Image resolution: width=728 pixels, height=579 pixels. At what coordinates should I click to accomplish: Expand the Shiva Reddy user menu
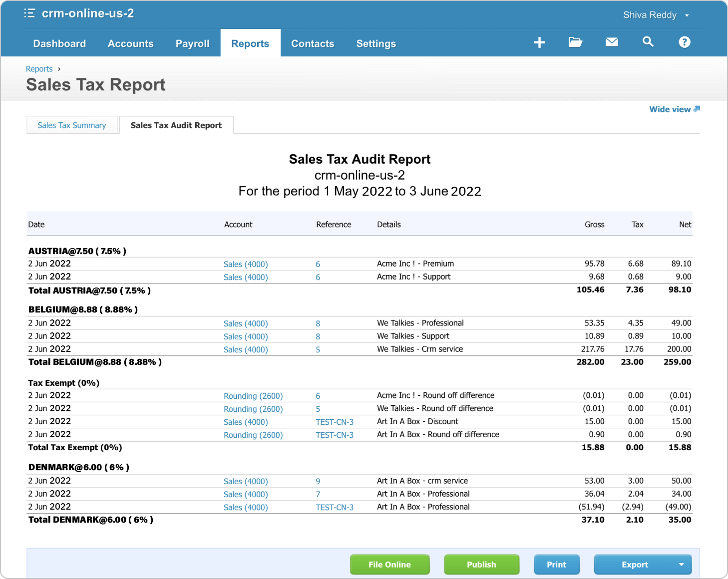coord(656,15)
